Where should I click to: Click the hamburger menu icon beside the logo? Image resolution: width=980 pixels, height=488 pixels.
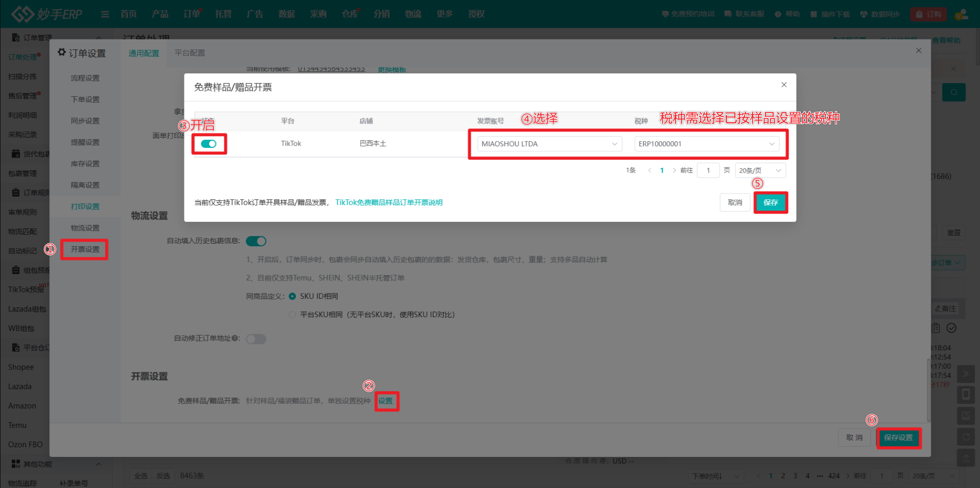coord(105,14)
